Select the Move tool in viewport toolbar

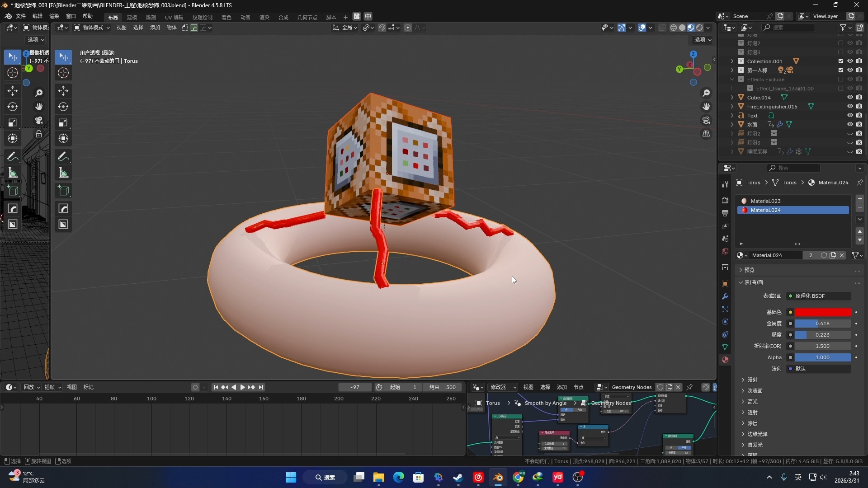(63, 90)
